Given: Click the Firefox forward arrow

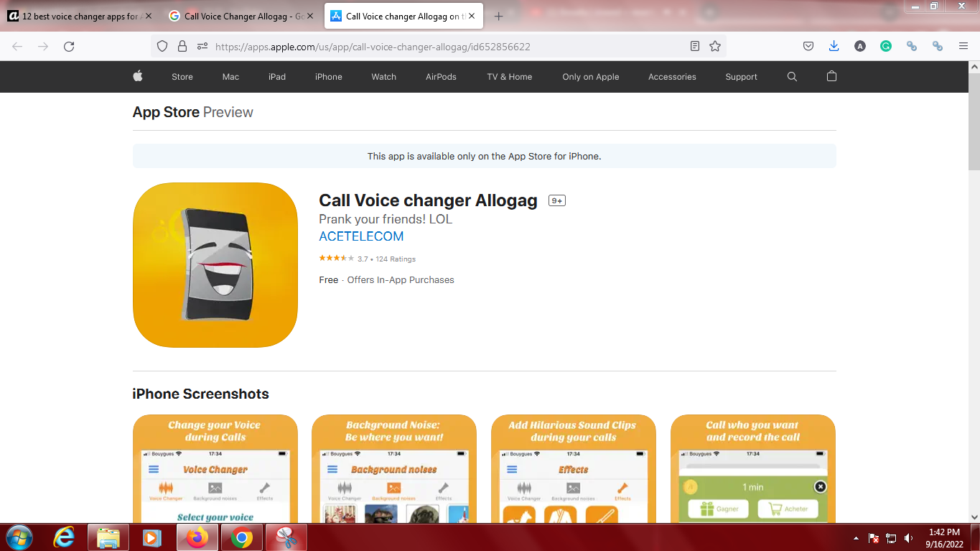Looking at the screenshot, I should pos(43,46).
